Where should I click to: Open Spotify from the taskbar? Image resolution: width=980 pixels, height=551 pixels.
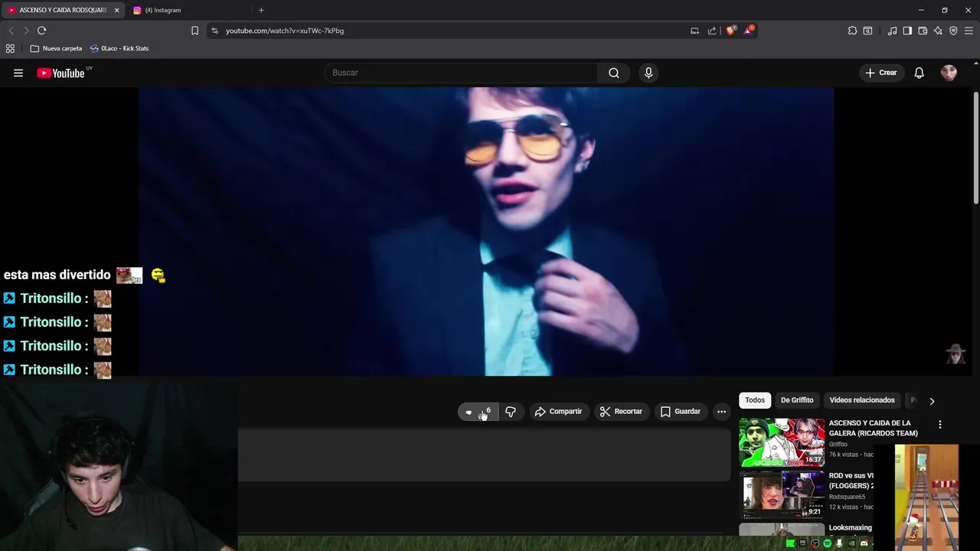[827, 543]
